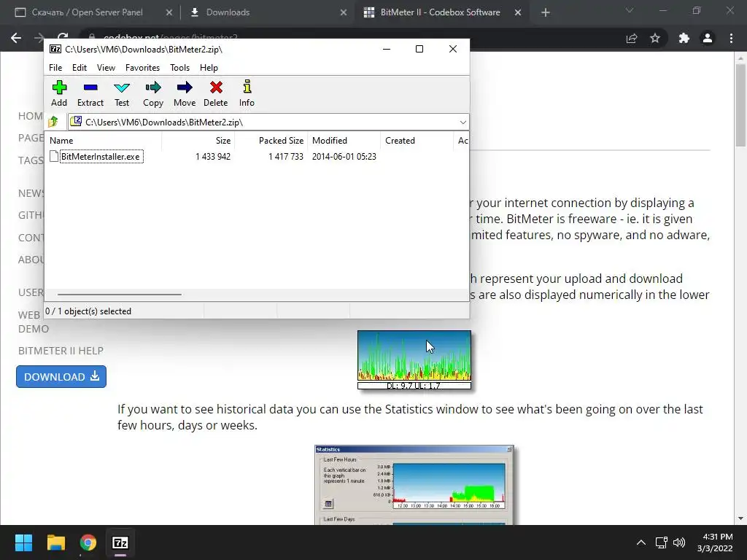Show hidden system tray icons
Viewport: 747px width, 560px height.
[x=641, y=542]
